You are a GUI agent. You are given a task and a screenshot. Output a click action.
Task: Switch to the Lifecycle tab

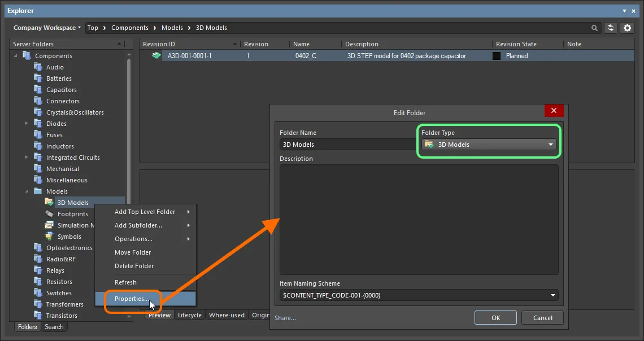[190, 315]
